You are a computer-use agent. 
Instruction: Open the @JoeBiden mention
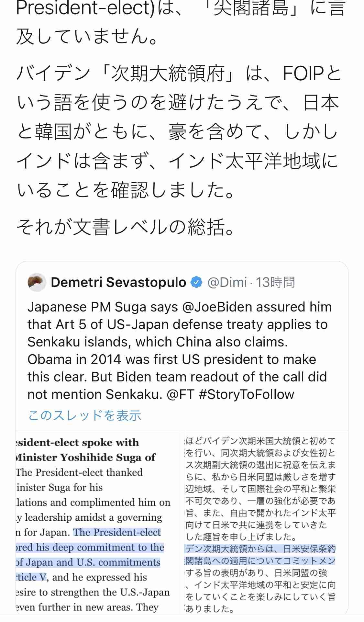click(x=217, y=307)
